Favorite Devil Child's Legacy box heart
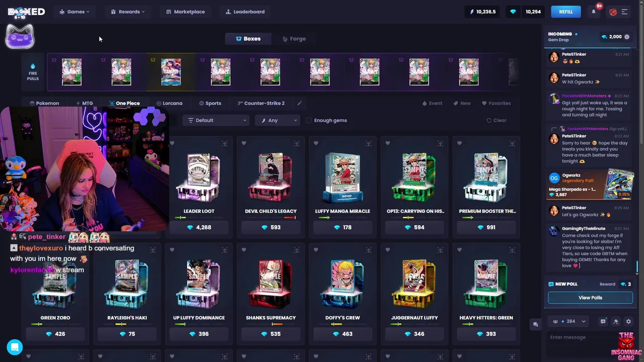644x362 pixels. [244, 143]
